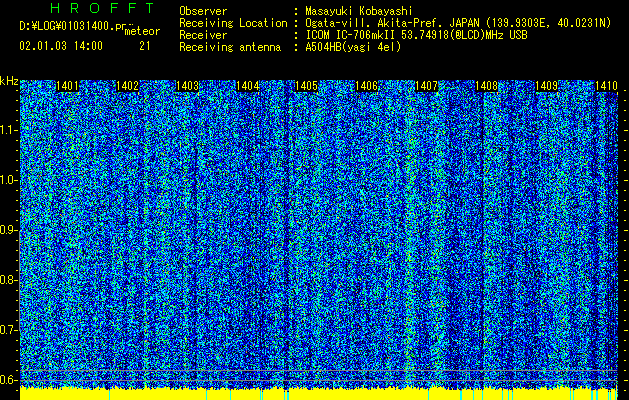Click the HROFFT title text
The height and width of the screenshot is (400, 629).
click(x=102, y=8)
